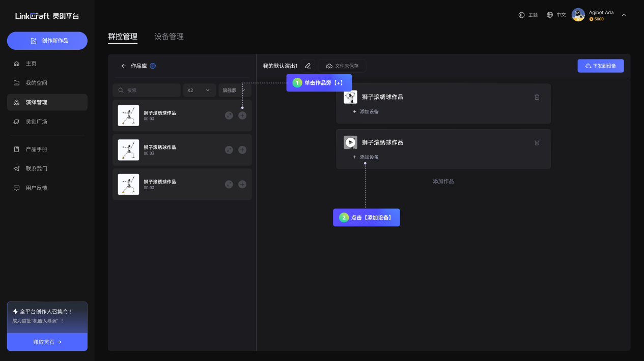This screenshot has width=644, height=361.
Task: Open the 旗舰版 version dropdown
Action: click(234, 90)
